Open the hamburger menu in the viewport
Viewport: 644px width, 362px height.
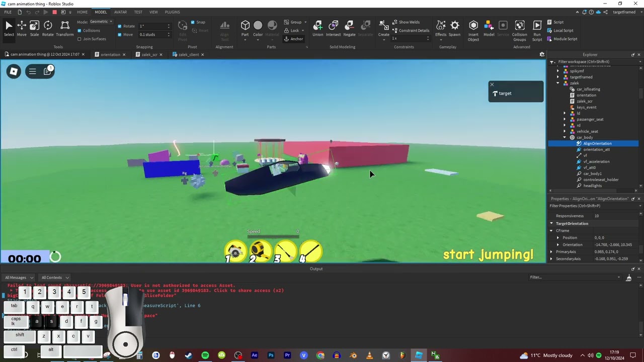[x=32, y=71]
